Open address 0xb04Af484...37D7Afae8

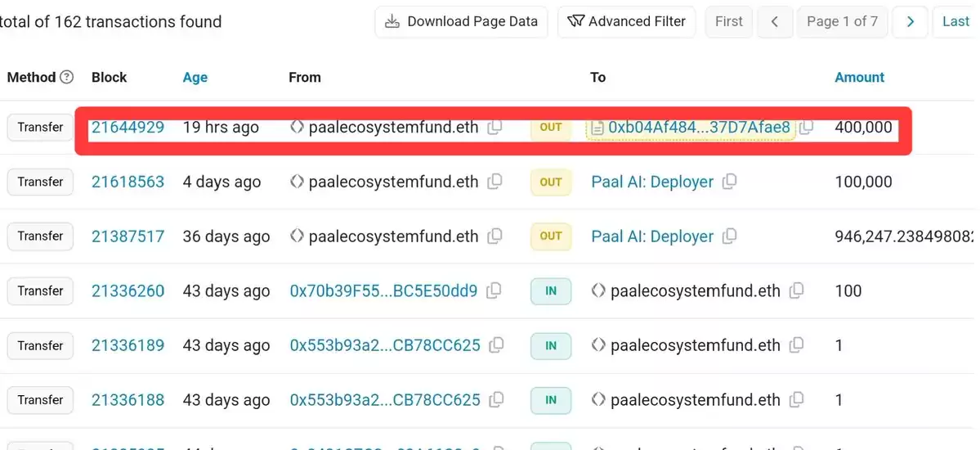(700, 128)
